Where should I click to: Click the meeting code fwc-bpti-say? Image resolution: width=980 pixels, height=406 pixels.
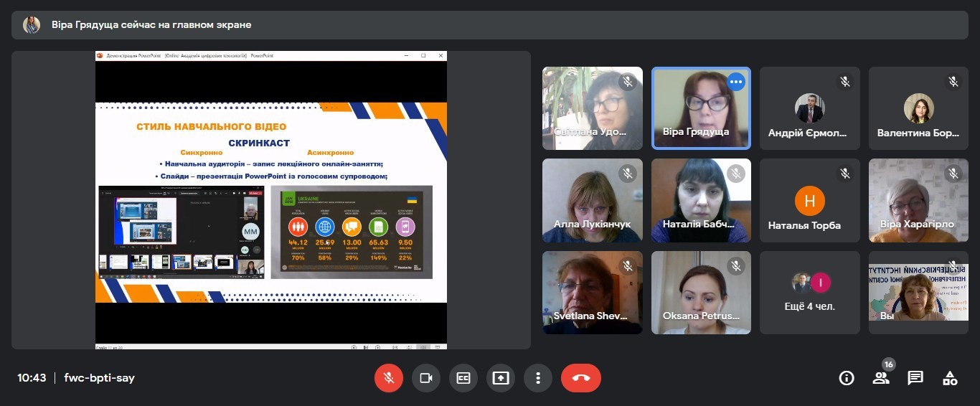click(x=99, y=378)
